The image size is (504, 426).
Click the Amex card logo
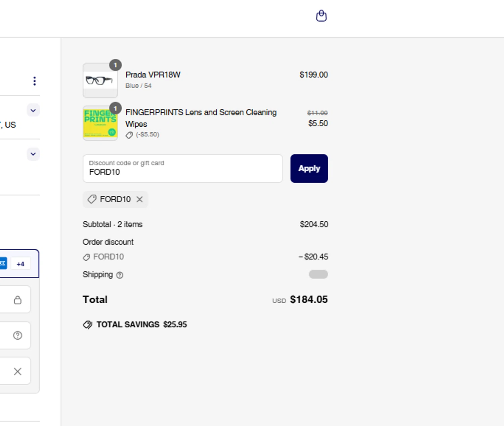tap(3, 263)
